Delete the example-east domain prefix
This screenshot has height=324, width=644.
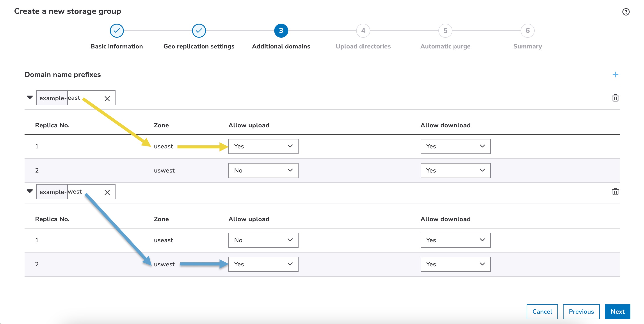point(615,98)
